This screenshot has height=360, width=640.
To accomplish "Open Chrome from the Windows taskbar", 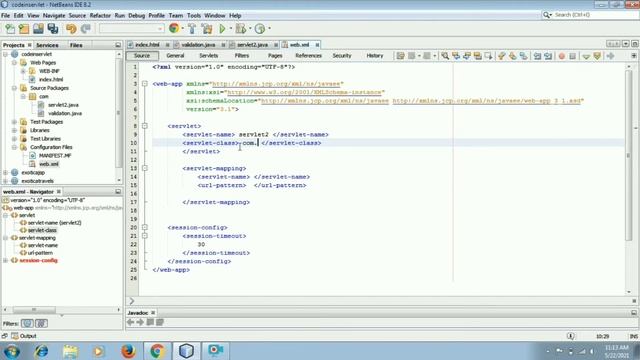I will [x=157, y=351].
